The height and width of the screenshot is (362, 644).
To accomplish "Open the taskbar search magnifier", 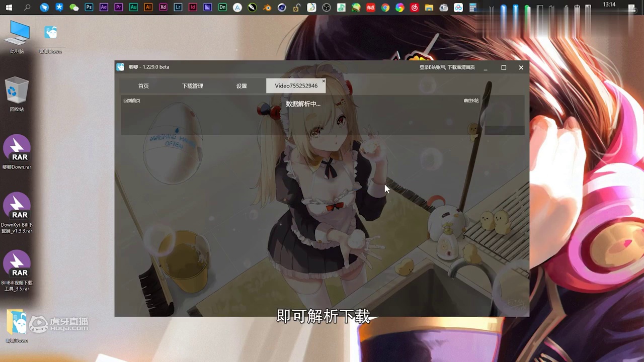I will 27,8.
